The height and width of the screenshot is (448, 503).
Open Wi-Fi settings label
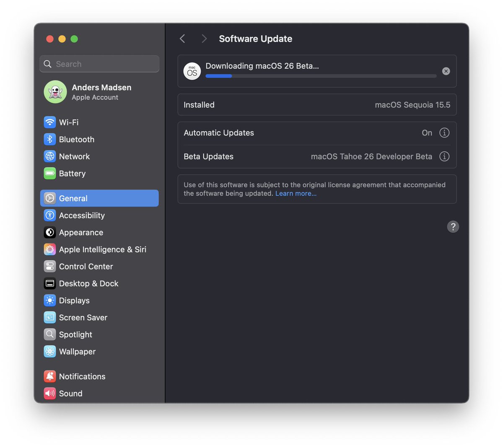click(69, 122)
